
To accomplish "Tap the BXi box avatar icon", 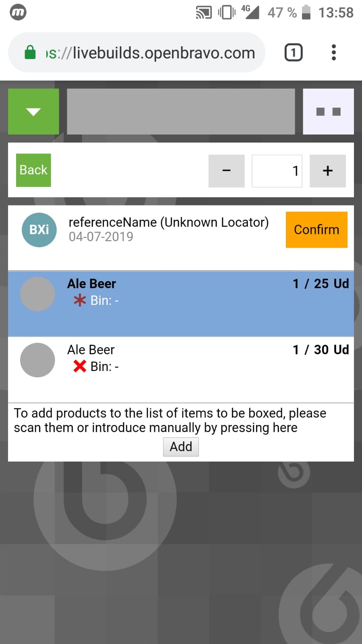I will [x=39, y=230].
